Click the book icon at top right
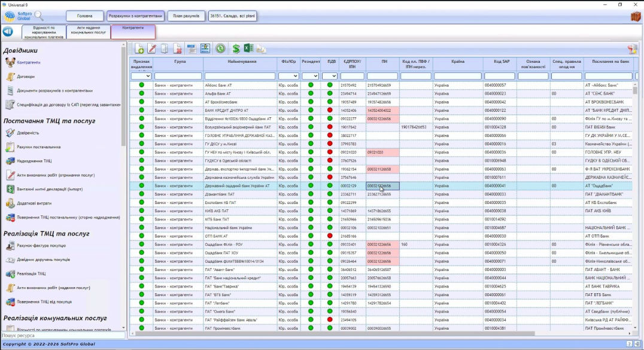Viewport: 644px width, 350px height. point(636,16)
